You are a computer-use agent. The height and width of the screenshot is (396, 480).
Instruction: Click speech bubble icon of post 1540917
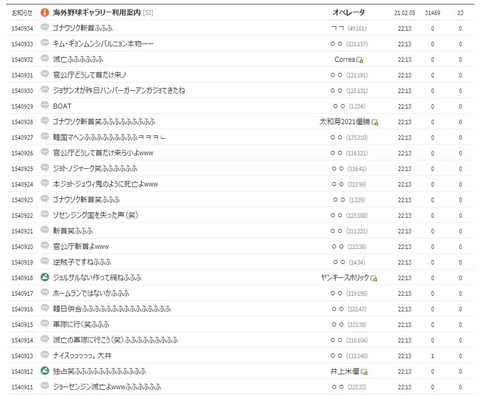[45, 293]
